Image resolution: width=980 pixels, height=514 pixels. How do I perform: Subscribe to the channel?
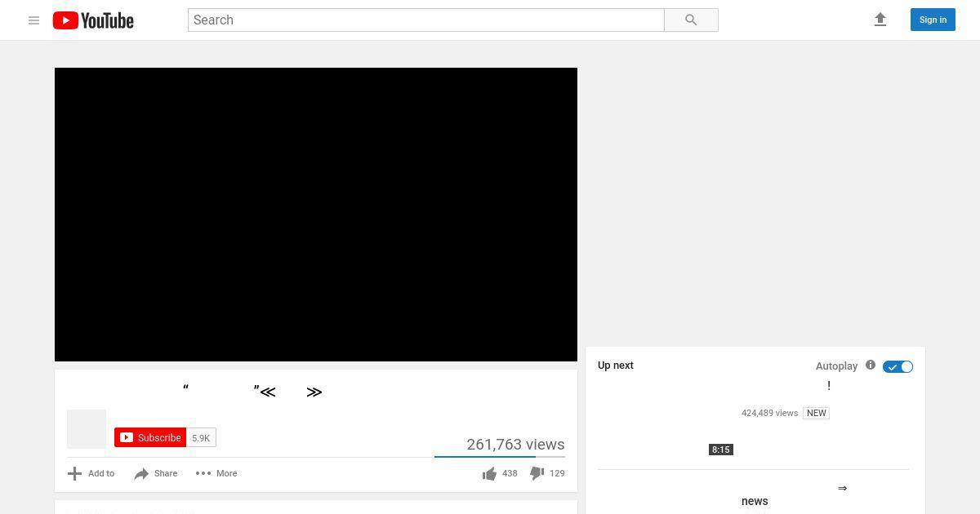point(150,437)
